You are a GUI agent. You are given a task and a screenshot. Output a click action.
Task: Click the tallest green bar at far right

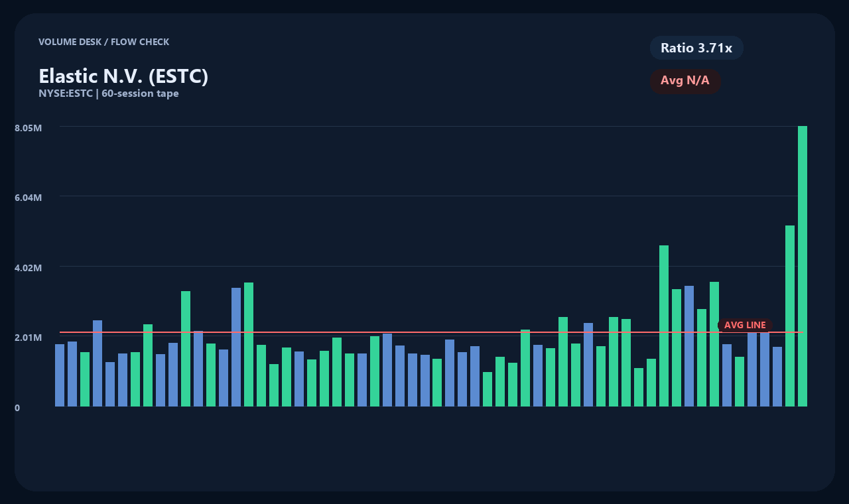[x=803, y=266]
